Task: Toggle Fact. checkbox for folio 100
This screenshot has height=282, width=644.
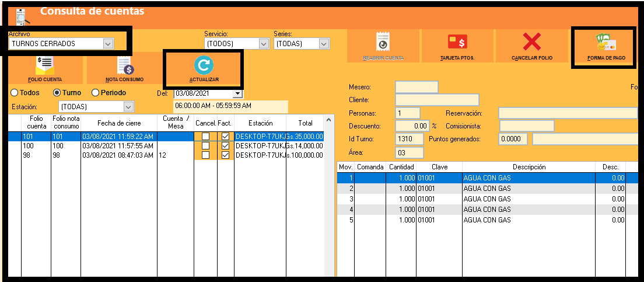Action: tap(225, 145)
